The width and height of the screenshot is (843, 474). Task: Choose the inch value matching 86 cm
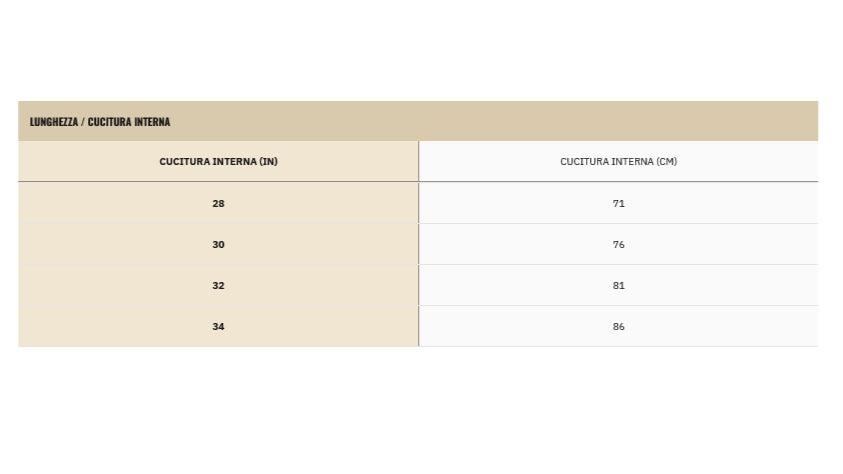(218, 326)
